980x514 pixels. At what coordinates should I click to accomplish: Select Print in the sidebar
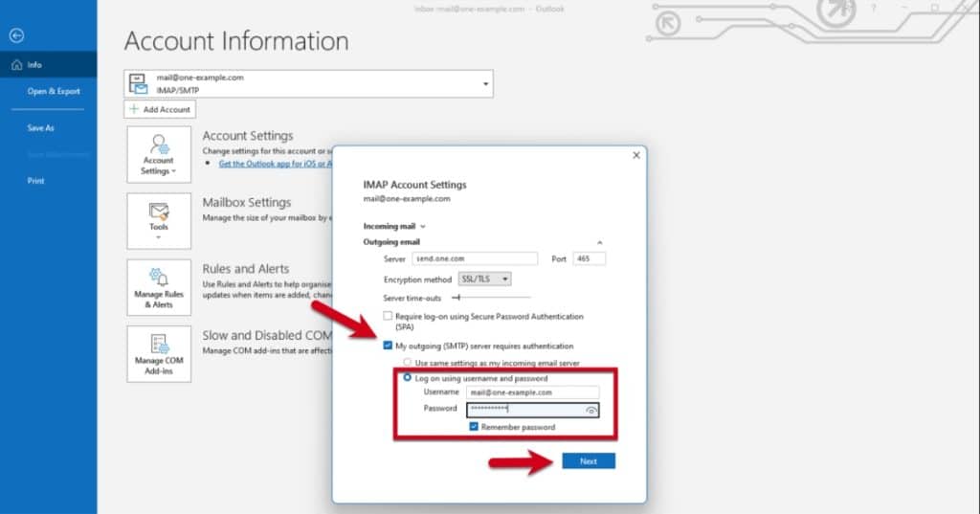[x=35, y=181]
